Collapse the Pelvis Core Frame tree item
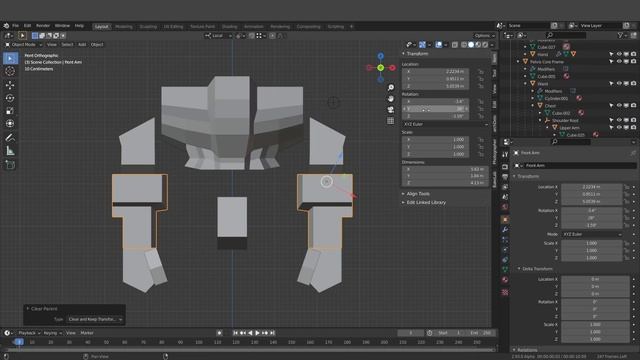The image size is (640, 360). pyautogui.click(x=518, y=62)
